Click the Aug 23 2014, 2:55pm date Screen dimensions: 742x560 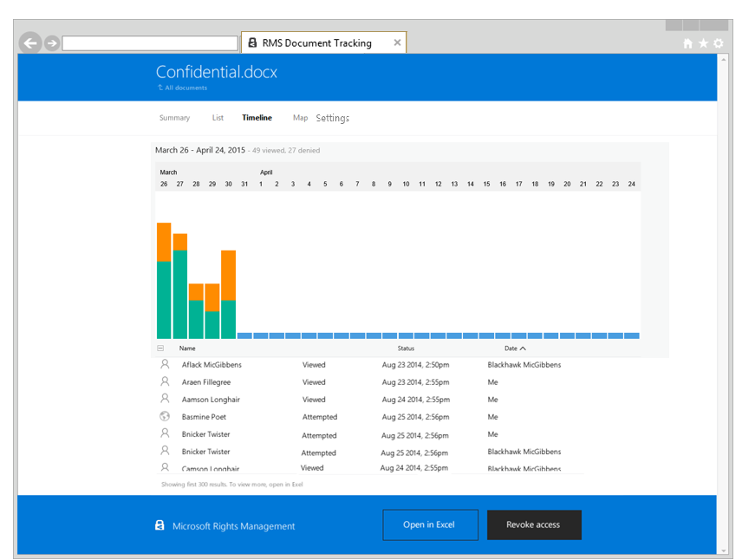[415, 382]
